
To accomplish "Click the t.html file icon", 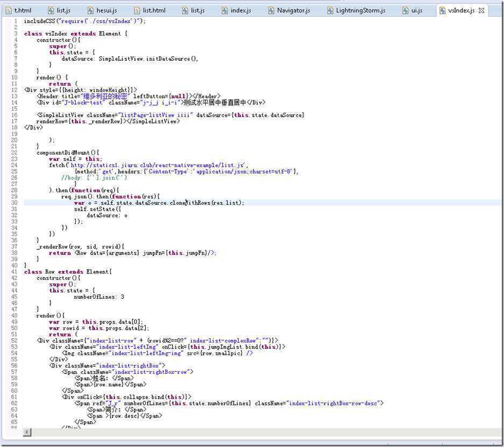I will pyautogui.click(x=9, y=11).
